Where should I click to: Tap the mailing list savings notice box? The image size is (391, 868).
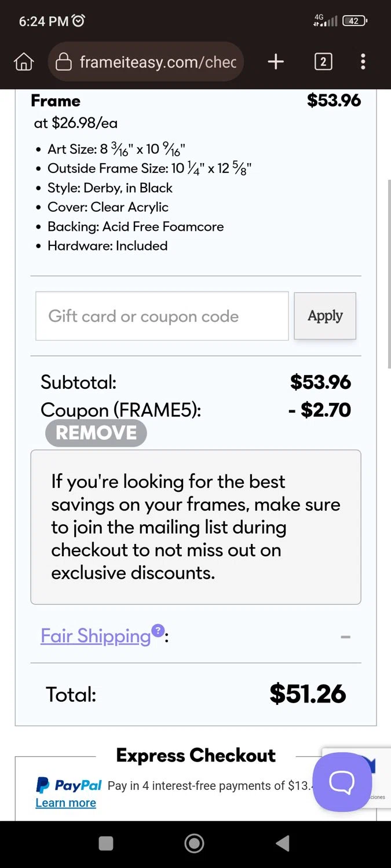(196, 527)
